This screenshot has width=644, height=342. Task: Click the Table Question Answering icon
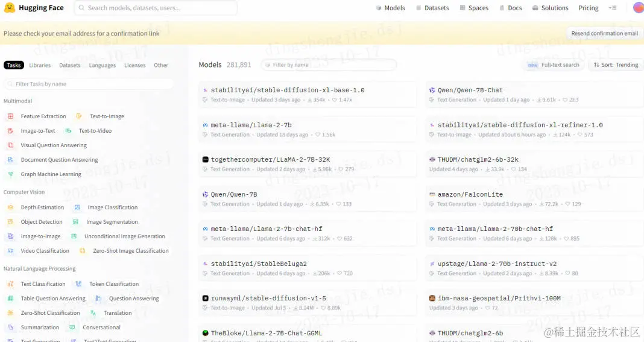click(11, 299)
